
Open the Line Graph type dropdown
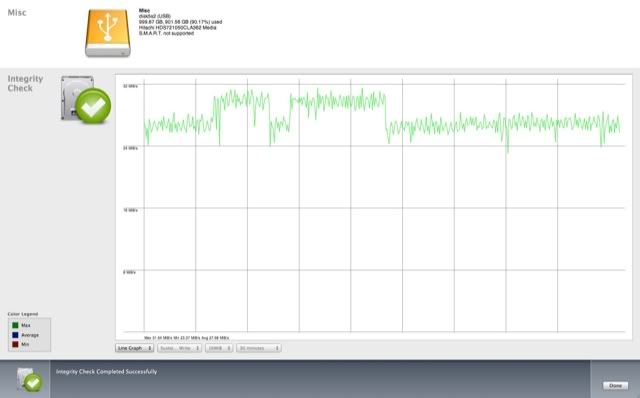[134, 348]
